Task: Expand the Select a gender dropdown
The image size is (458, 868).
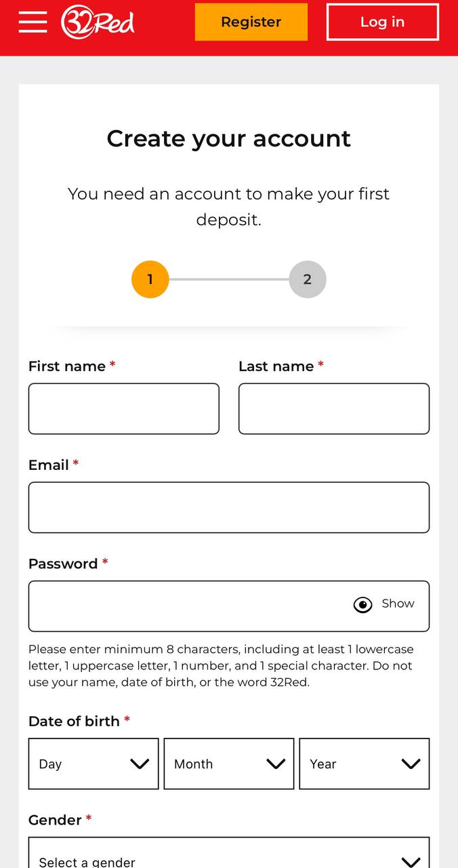Action: [229, 853]
